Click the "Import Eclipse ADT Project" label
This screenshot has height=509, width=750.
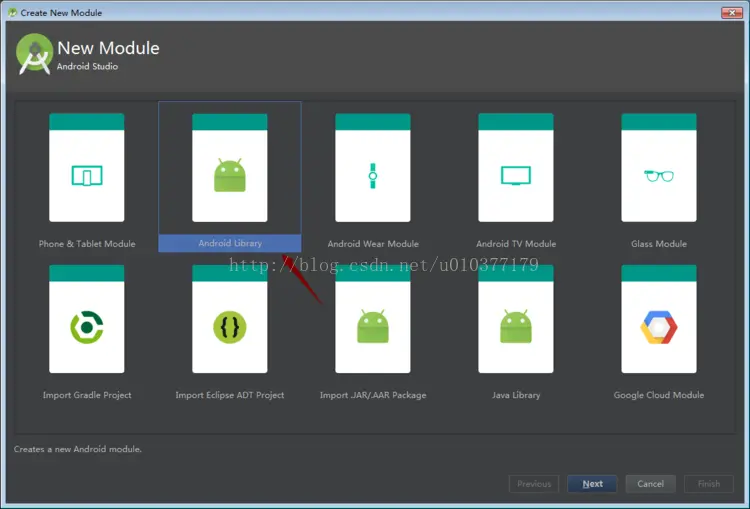(x=230, y=395)
